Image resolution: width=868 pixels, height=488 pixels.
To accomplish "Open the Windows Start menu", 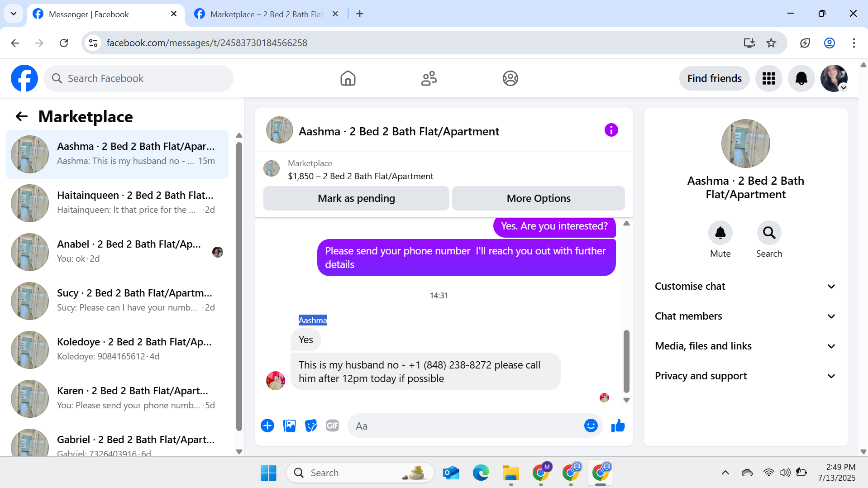I will click(x=268, y=473).
